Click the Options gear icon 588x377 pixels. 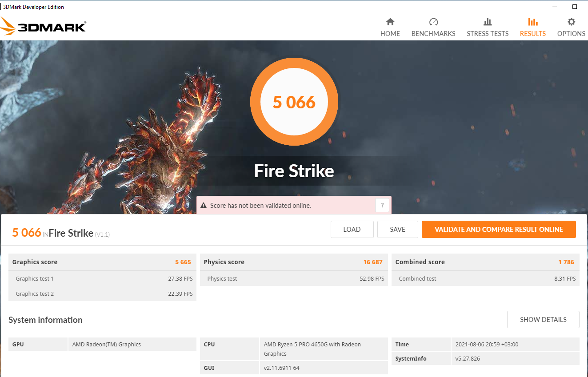571,22
